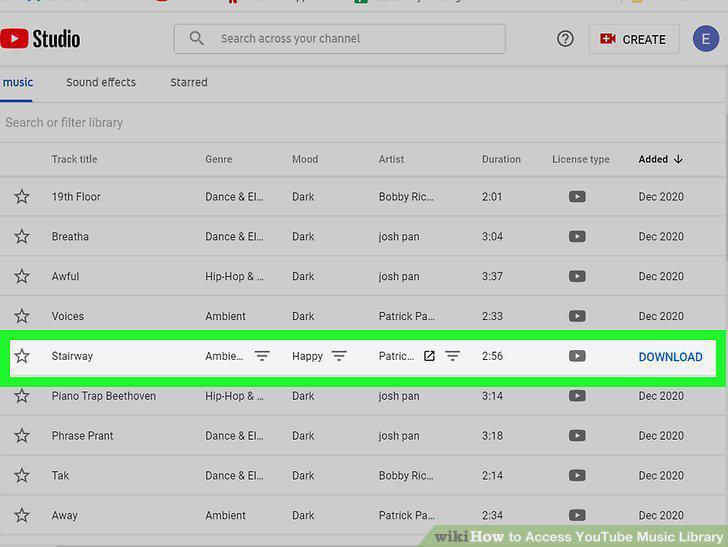Click duration 3:18 of Phrase Prant

coord(492,436)
